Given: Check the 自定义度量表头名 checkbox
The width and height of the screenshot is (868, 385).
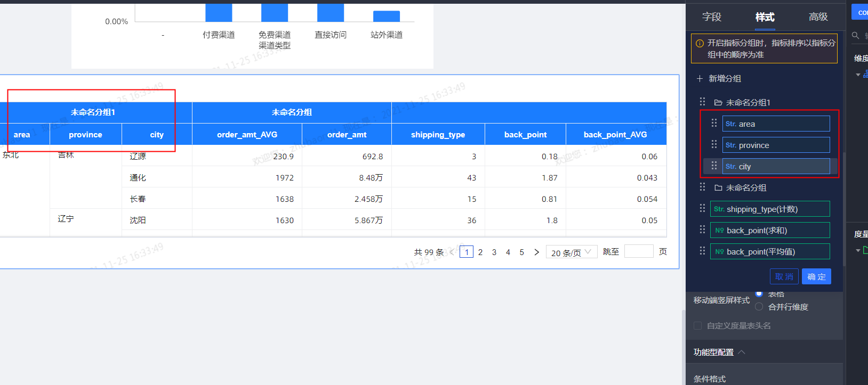Looking at the screenshot, I should (697, 326).
